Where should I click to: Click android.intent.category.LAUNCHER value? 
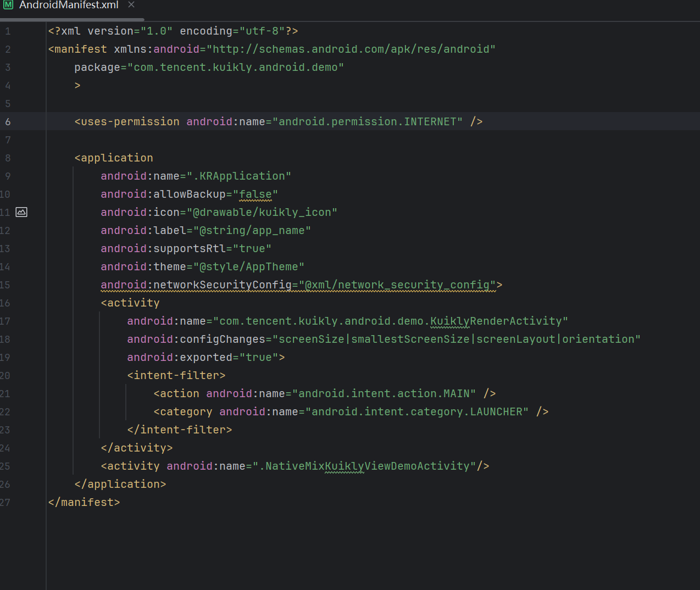[417, 412]
